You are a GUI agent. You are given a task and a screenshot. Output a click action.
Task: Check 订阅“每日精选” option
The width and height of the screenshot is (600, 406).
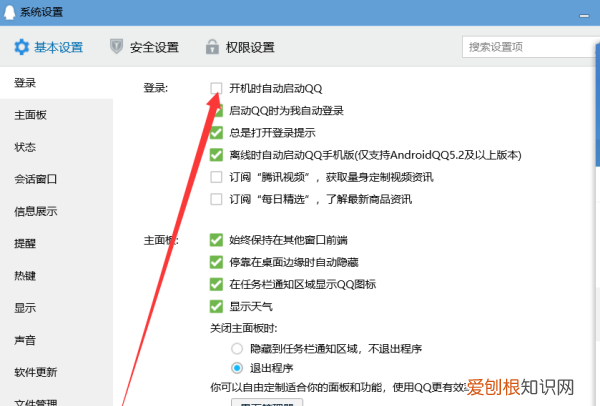pyautogui.click(x=216, y=199)
